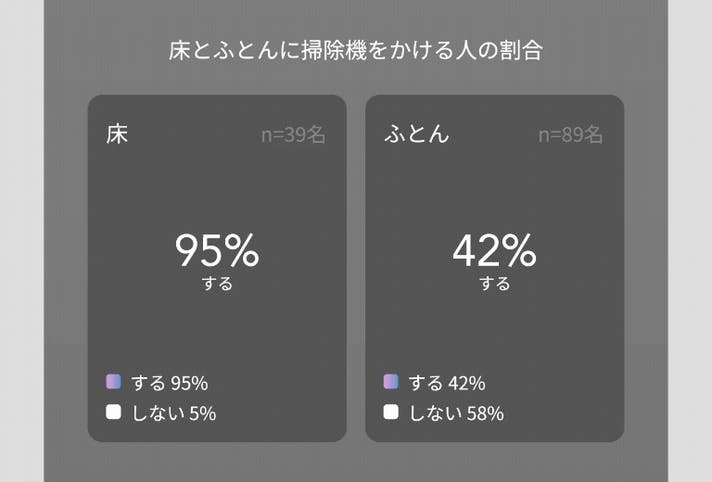Click the n=89名 sample size text
This screenshot has height=482, width=712.
point(571,135)
